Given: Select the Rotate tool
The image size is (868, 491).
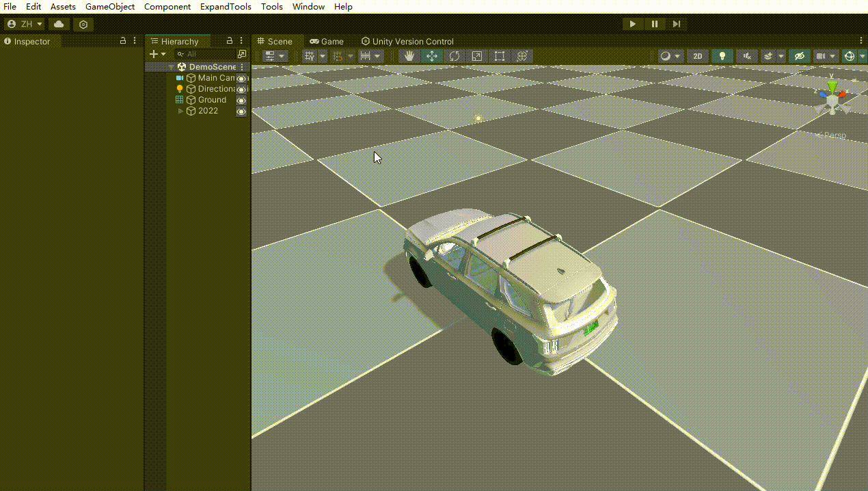Looking at the screenshot, I should pos(454,55).
